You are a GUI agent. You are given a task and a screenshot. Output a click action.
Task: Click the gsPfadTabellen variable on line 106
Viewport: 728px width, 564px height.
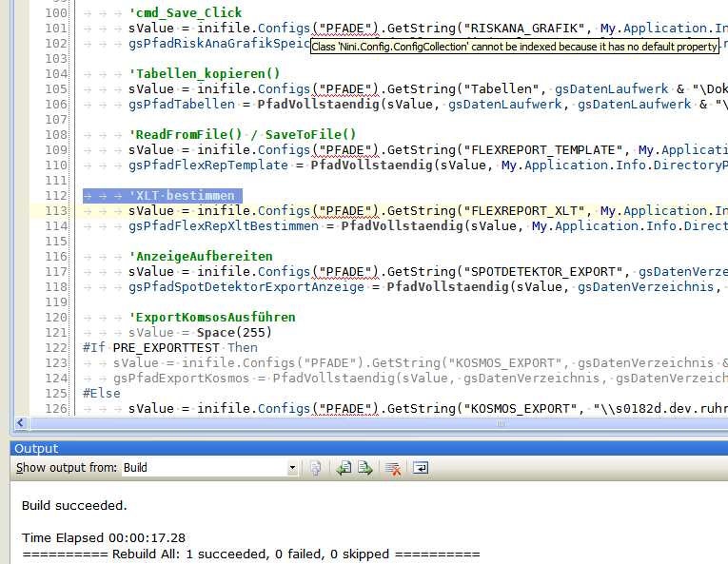pyautogui.click(x=182, y=104)
